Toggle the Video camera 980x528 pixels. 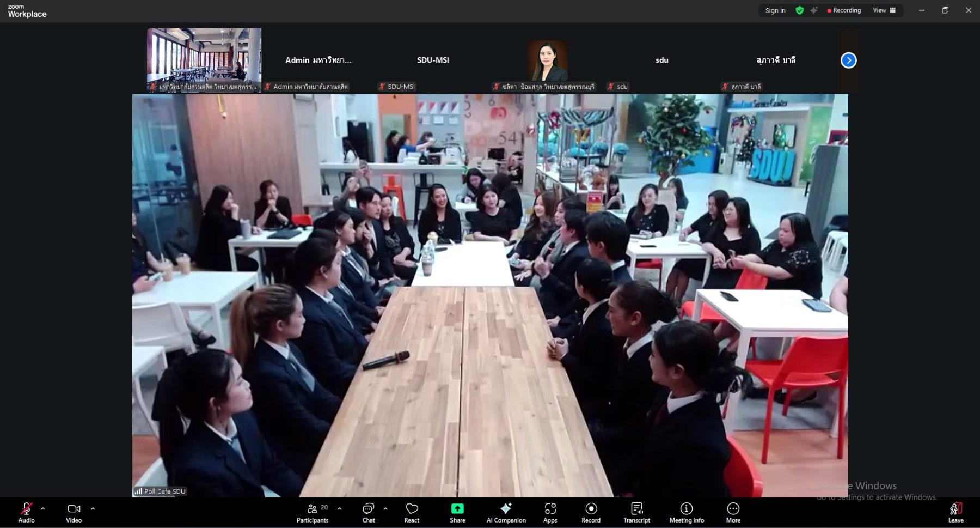pos(73,512)
